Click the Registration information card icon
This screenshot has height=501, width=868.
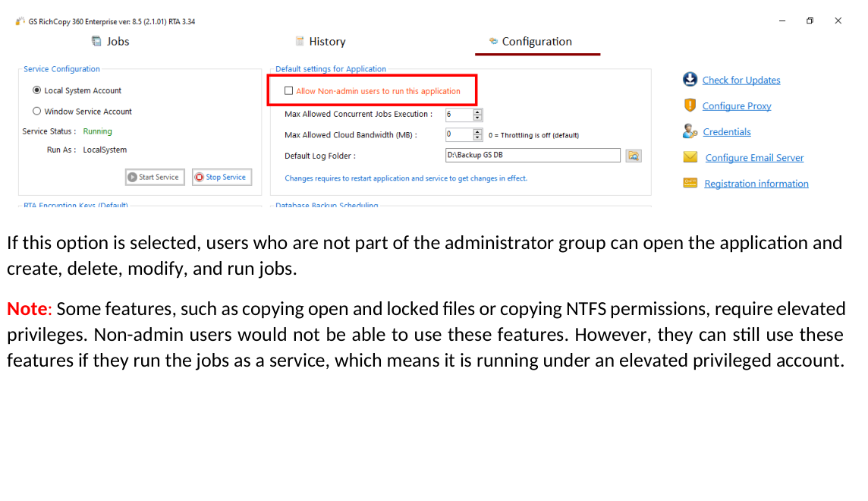(x=690, y=183)
